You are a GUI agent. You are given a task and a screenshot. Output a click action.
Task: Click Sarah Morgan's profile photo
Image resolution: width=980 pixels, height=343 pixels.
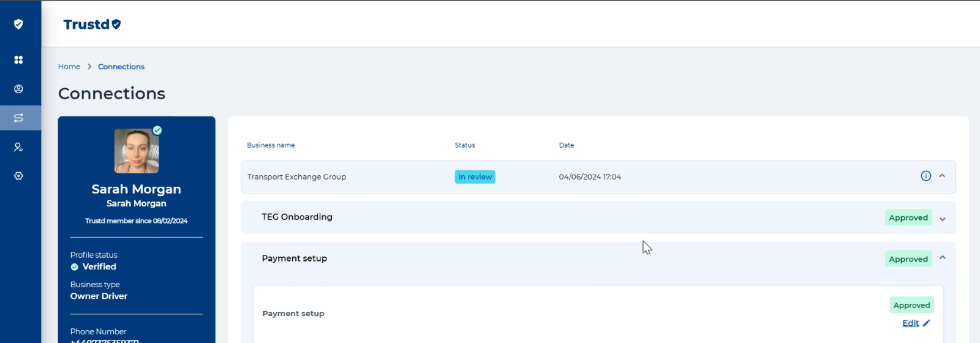pyautogui.click(x=137, y=151)
